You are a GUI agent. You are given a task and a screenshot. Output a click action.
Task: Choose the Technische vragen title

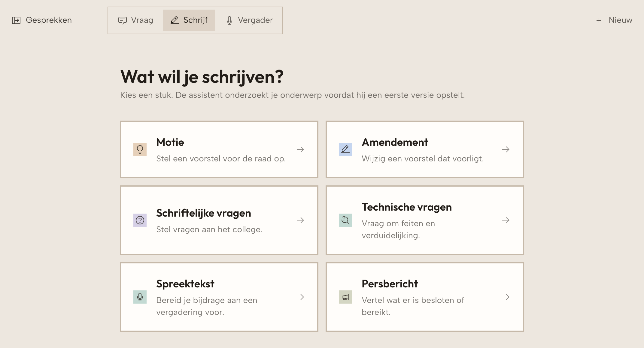[407, 207]
